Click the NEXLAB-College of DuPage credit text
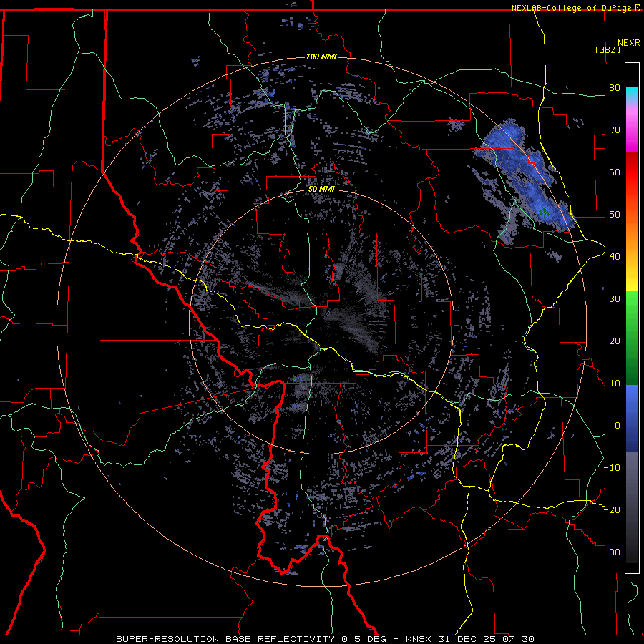The height and width of the screenshot is (644, 644). 572,8
